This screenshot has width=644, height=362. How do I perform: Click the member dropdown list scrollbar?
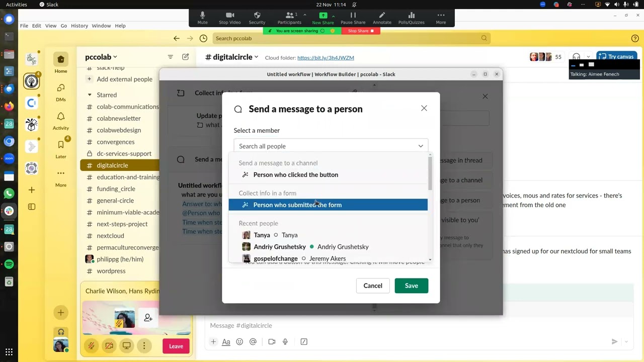point(430,173)
